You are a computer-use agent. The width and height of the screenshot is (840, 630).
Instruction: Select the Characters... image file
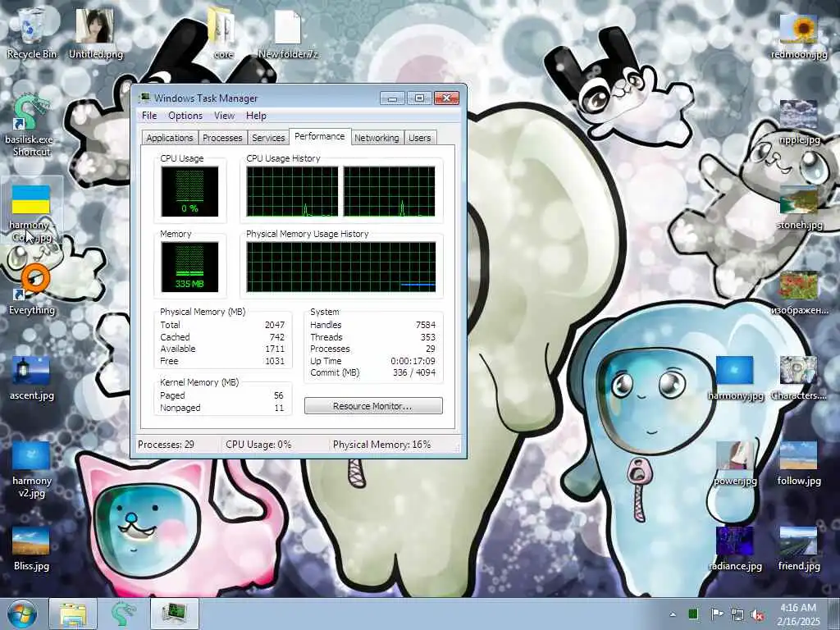pyautogui.click(x=799, y=377)
